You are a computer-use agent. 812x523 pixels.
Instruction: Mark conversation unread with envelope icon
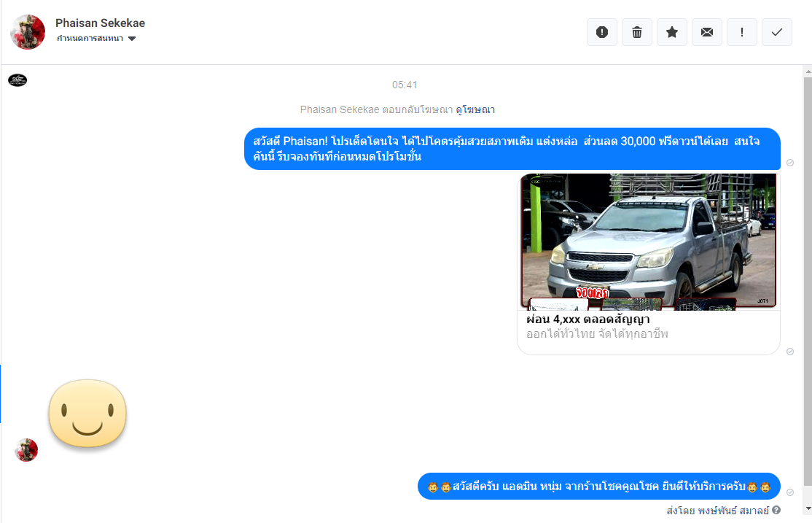click(707, 32)
